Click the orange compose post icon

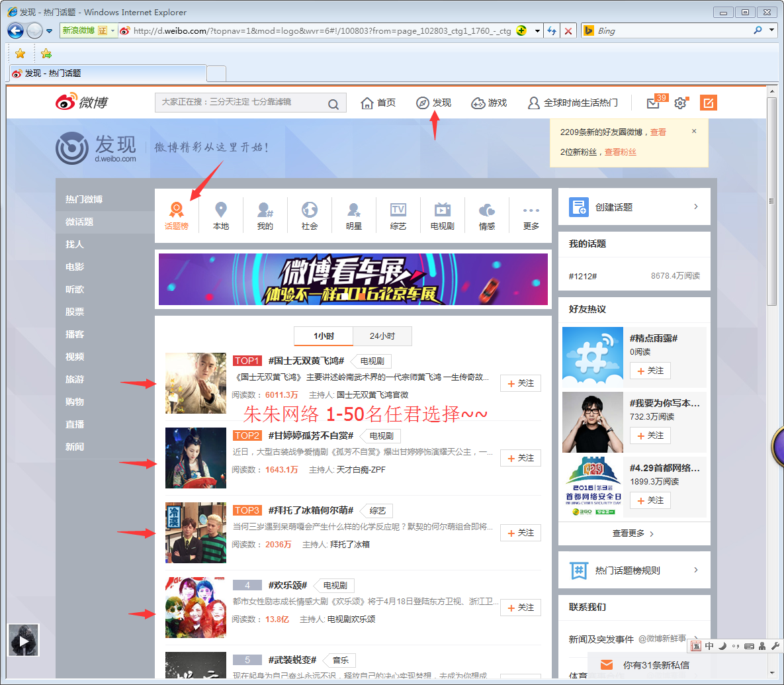coord(708,103)
